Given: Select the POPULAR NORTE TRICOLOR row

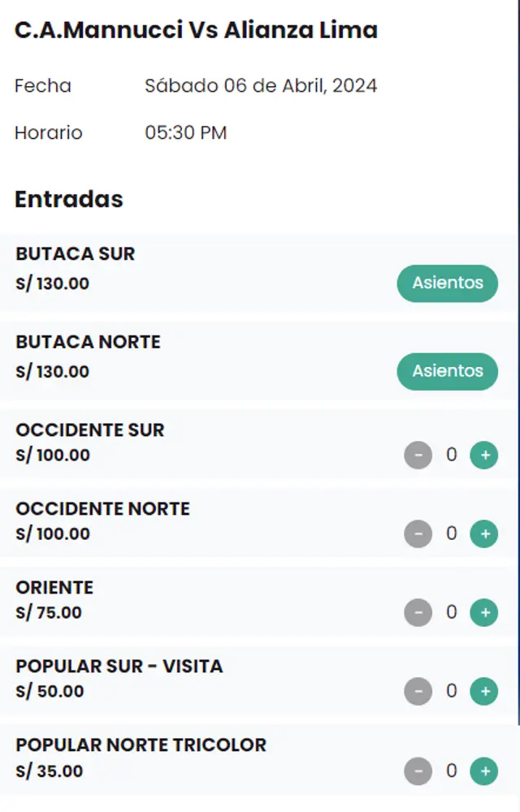Looking at the screenshot, I should click(141, 745).
